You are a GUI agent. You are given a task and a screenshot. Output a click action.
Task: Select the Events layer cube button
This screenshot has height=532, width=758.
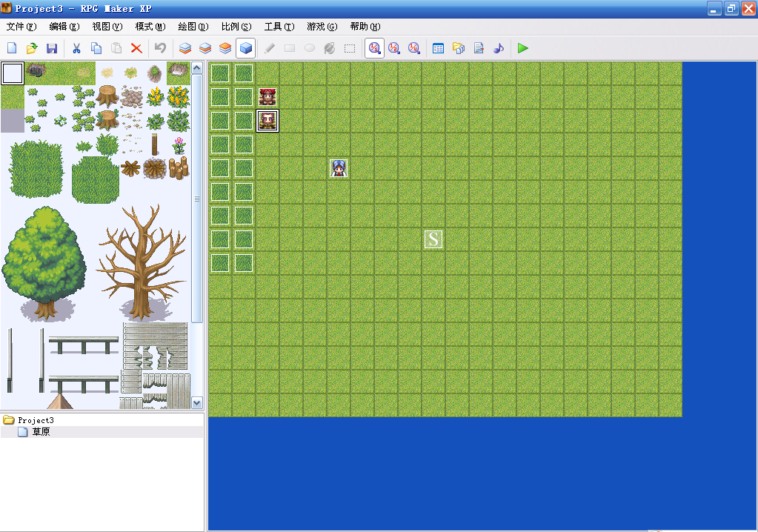click(x=245, y=48)
